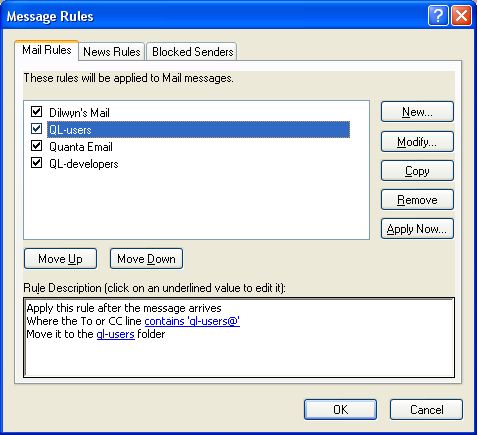478x435 pixels.
Task: Open the Blocked Senders tab
Action: point(192,52)
